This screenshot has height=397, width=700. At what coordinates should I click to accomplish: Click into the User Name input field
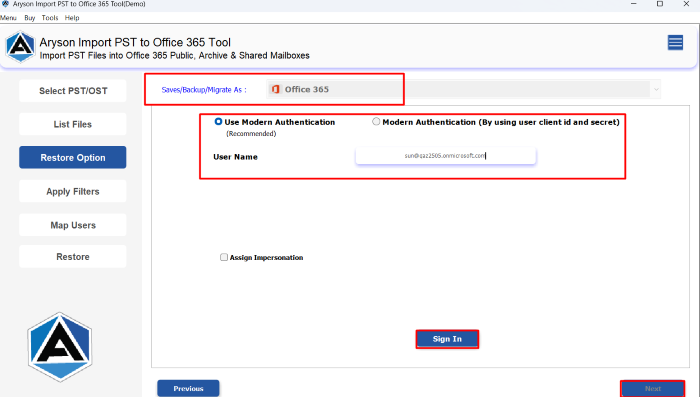pyautogui.click(x=446, y=156)
